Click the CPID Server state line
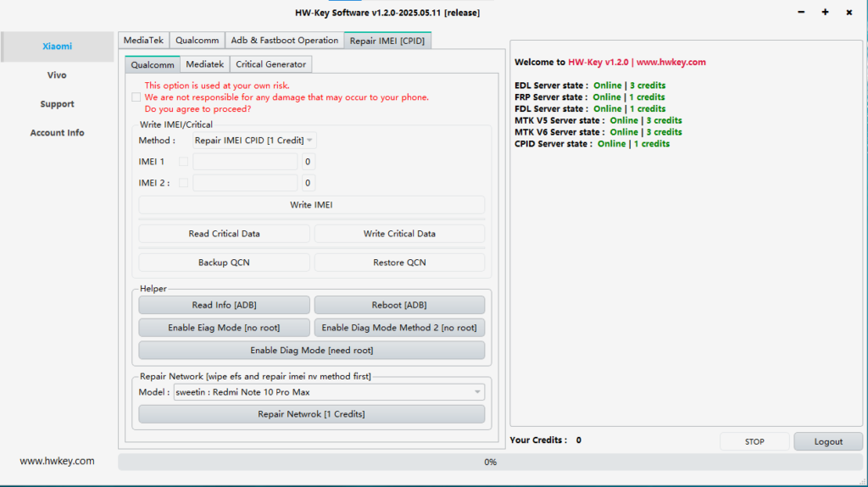 (x=593, y=143)
